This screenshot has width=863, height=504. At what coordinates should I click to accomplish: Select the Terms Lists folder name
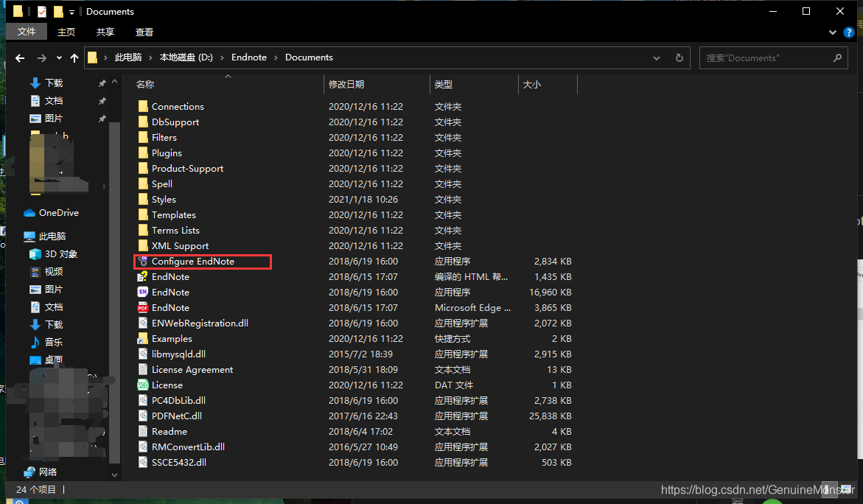175,230
